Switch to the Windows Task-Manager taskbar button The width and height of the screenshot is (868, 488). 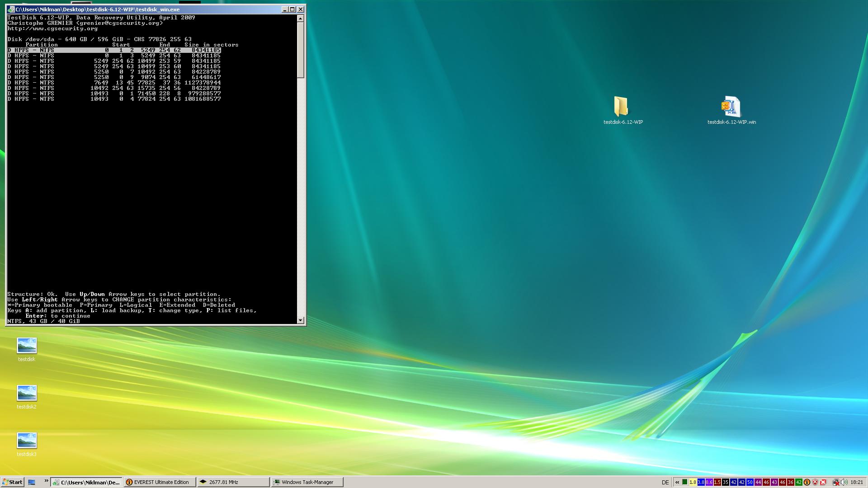(307, 482)
